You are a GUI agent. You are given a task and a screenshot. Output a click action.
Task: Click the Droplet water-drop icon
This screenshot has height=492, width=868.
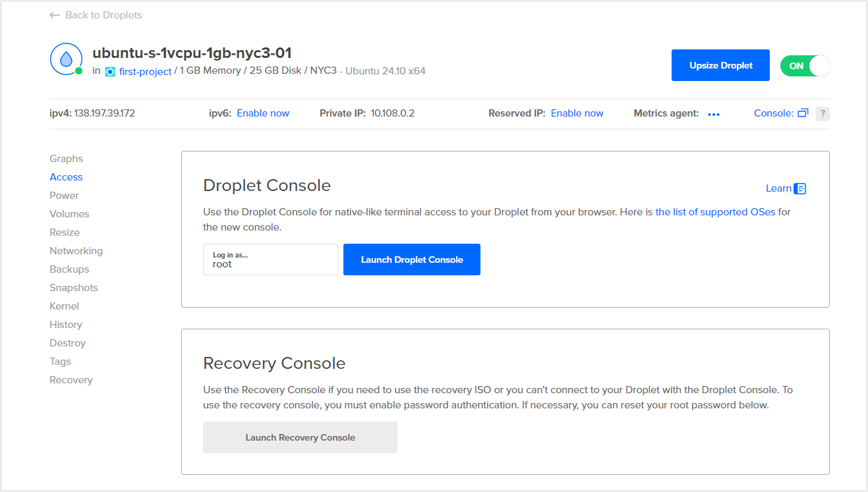66,59
